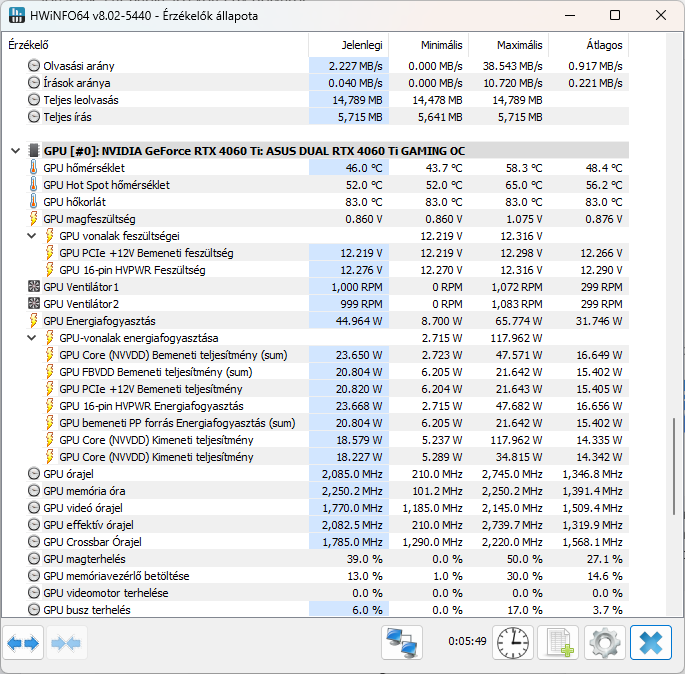Click lightning icon beside GPU Energiafogyasztás
This screenshot has width=685, height=674.
coord(34,321)
